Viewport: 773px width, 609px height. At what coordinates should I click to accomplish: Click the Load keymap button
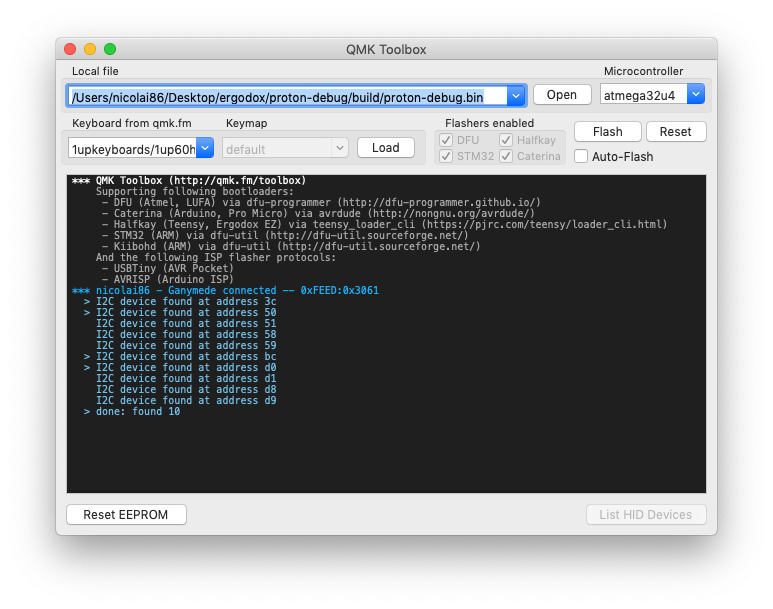tap(386, 147)
